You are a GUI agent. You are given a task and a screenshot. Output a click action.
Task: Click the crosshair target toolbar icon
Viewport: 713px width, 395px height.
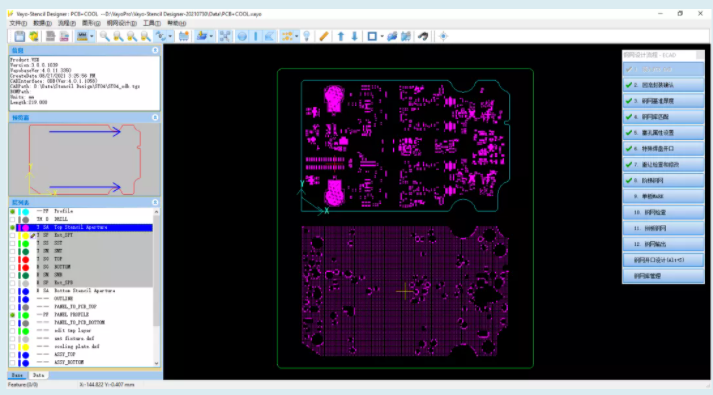click(443, 36)
